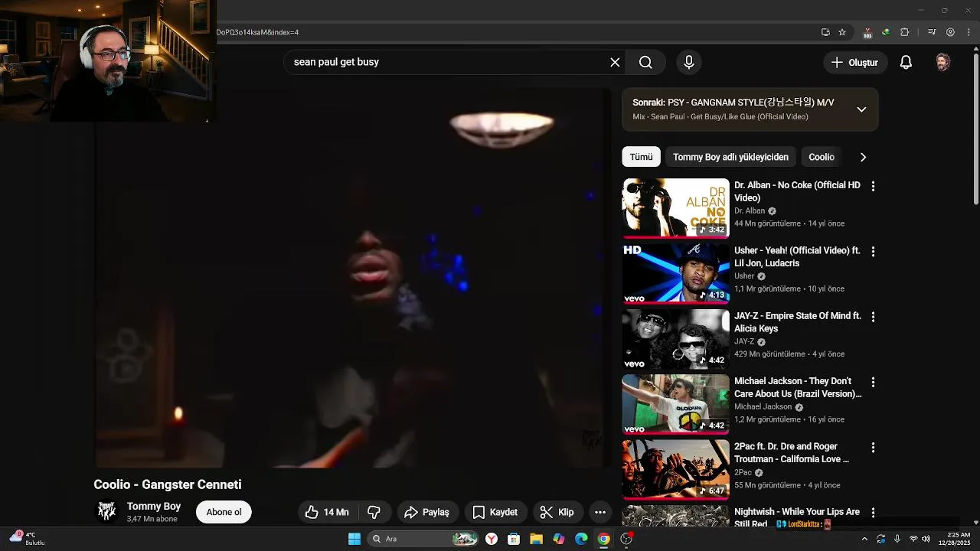
Task: Open the JAY-Z Empire State thumbnail
Action: point(675,338)
